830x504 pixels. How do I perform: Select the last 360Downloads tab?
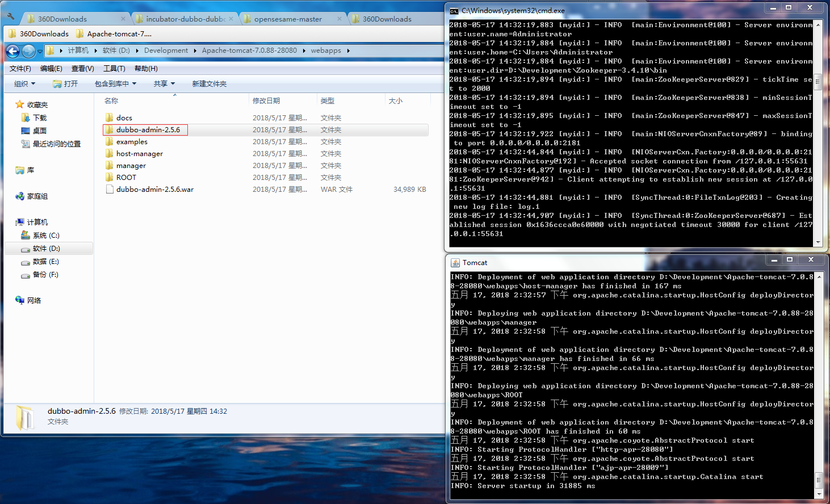click(x=387, y=19)
